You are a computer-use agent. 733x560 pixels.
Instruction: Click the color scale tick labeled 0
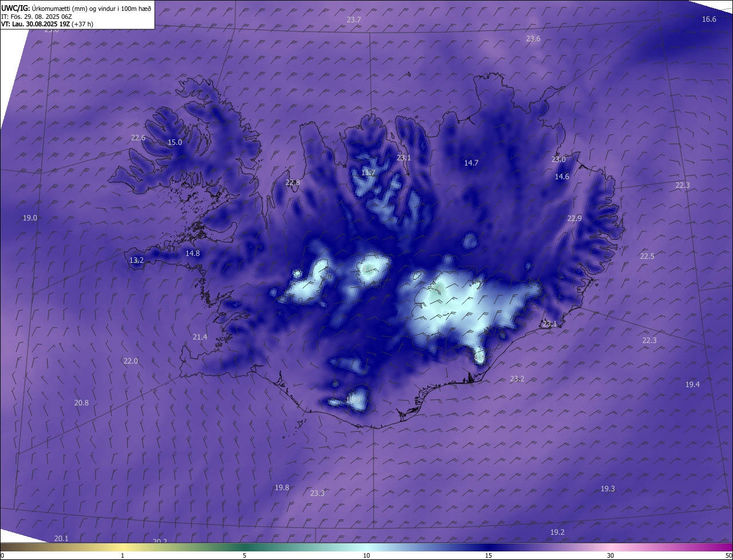(x=2, y=556)
